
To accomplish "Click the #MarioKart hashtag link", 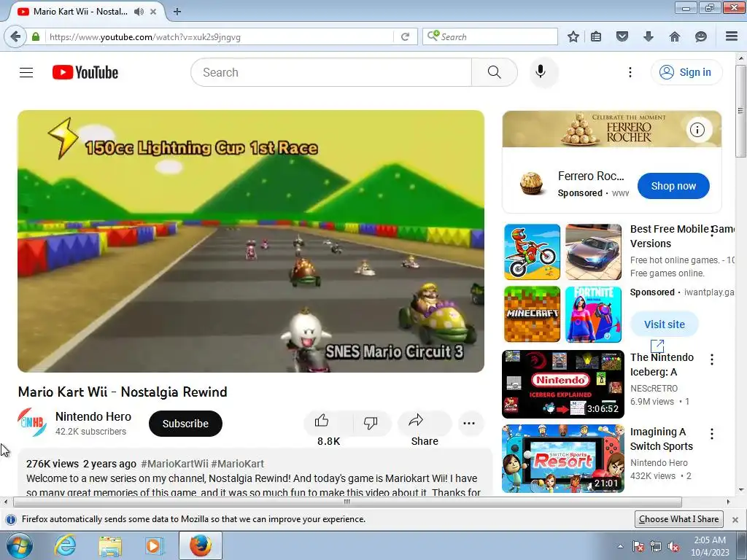I will [x=237, y=464].
